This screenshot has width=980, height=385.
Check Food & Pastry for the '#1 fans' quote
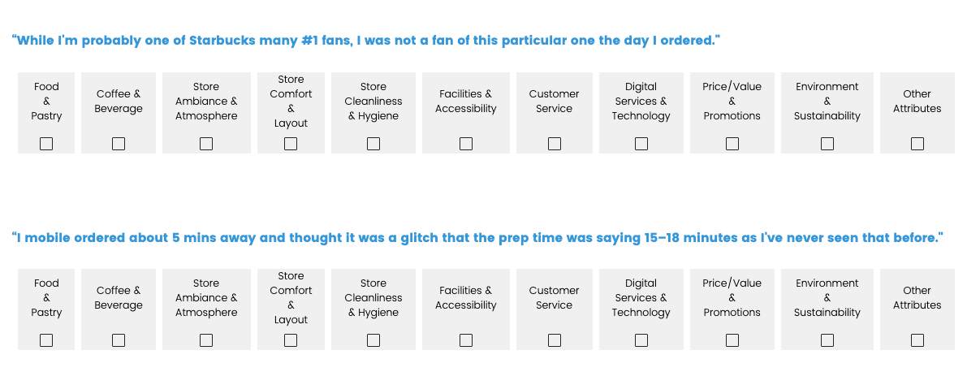46,144
